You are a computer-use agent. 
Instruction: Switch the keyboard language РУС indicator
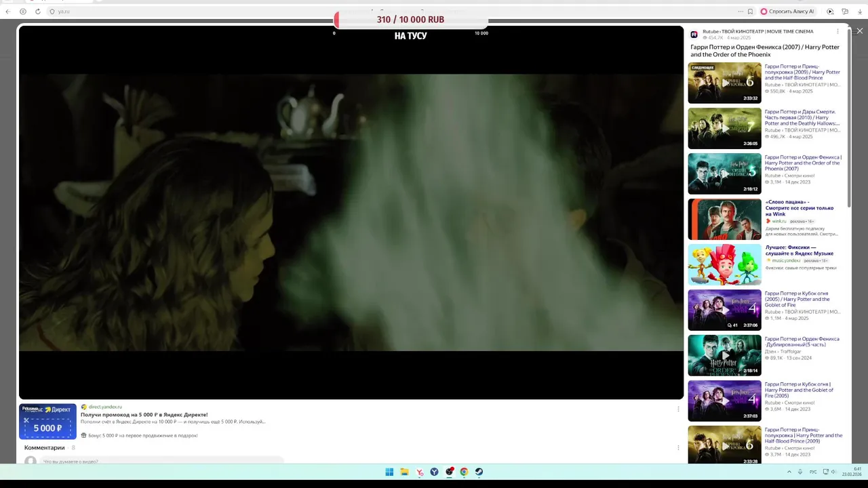pyautogui.click(x=813, y=472)
